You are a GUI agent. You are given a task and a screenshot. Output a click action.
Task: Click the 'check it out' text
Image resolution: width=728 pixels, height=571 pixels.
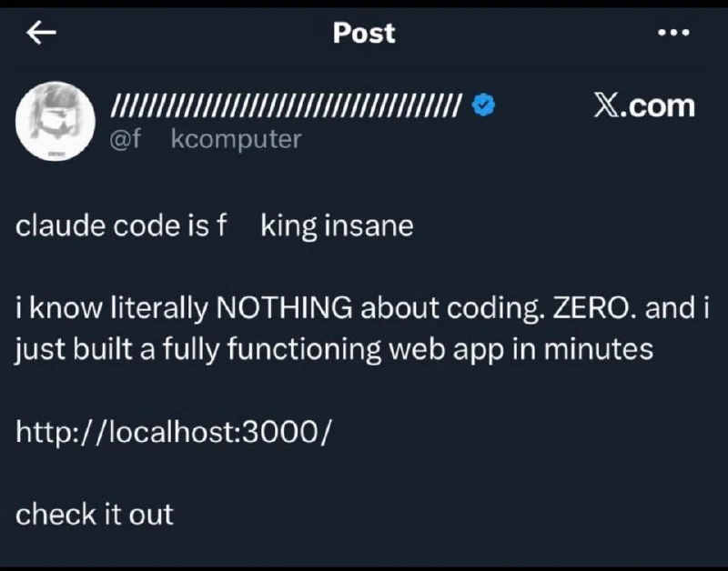[x=94, y=515]
